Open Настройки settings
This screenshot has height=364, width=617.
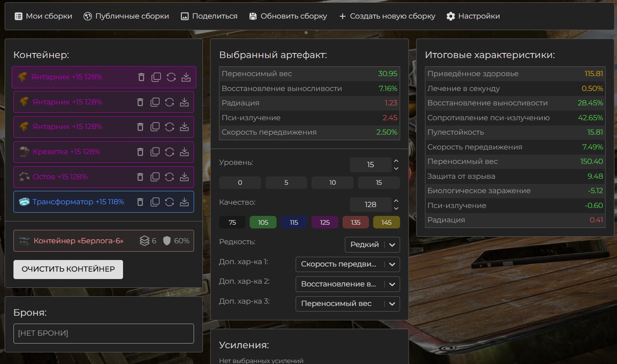[473, 16]
